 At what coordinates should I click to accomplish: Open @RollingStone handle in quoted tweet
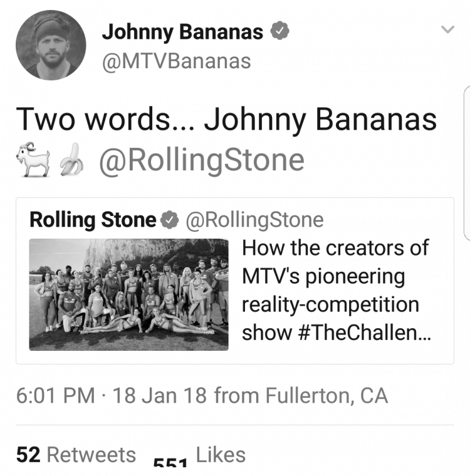(255, 220)
